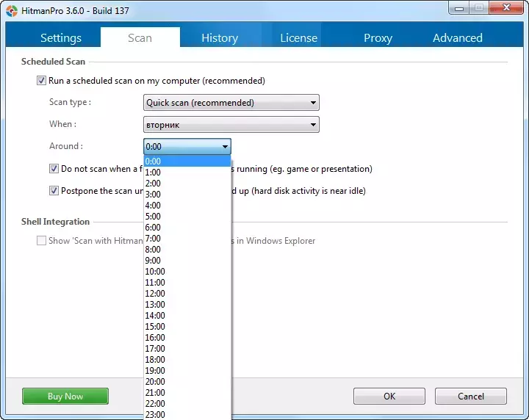
Task: Set scan time to 9:00
Action: [x=187, y=260]
